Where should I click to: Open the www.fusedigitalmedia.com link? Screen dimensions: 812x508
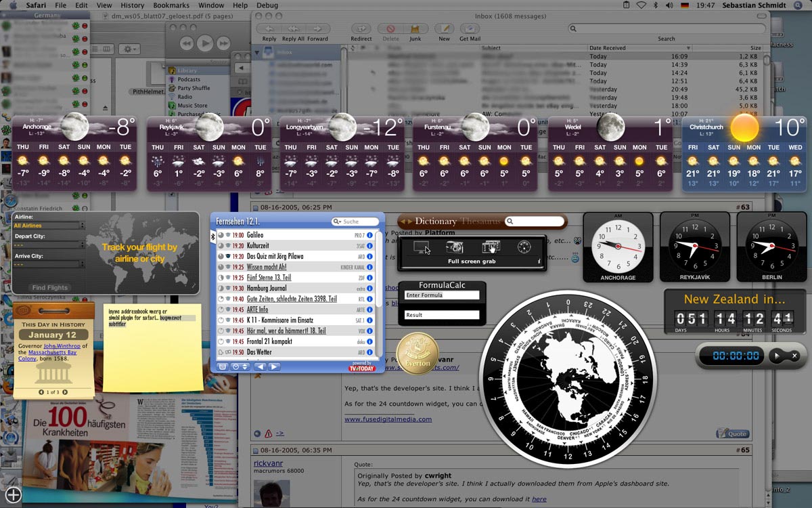388,419
